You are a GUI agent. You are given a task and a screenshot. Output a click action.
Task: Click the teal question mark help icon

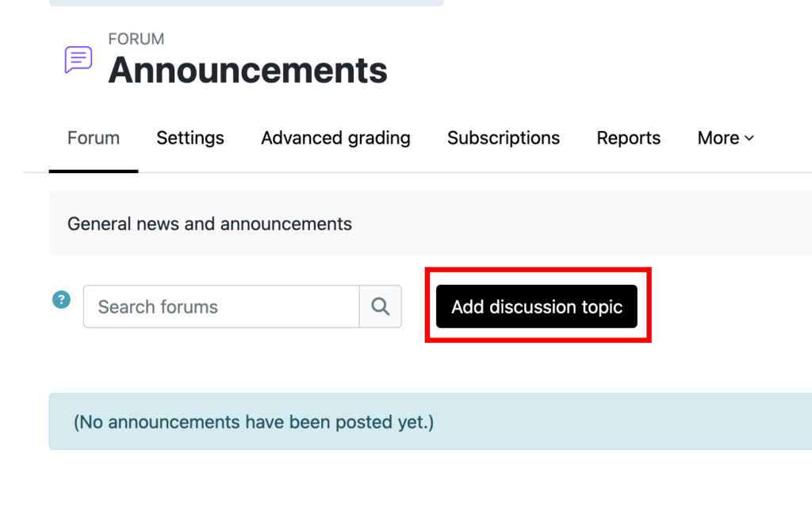click(62, 300)
